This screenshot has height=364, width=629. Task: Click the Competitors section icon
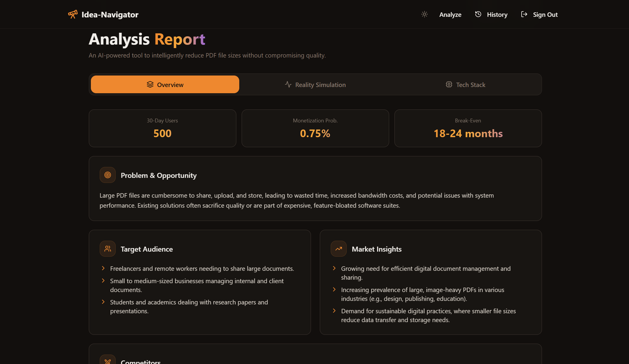[x=108, y=361]
